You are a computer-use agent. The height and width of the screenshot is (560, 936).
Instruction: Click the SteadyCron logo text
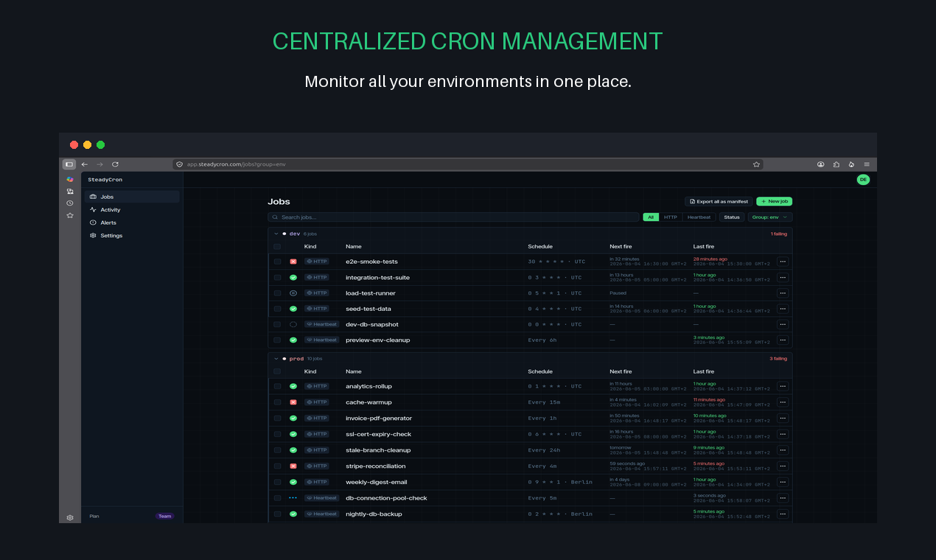tap(105, 180)
